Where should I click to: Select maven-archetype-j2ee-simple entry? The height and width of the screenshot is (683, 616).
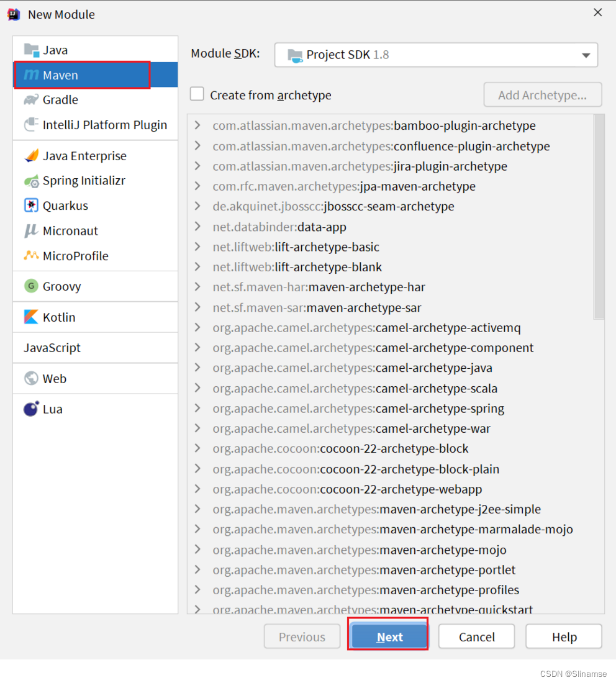click(x=377, y=509)
